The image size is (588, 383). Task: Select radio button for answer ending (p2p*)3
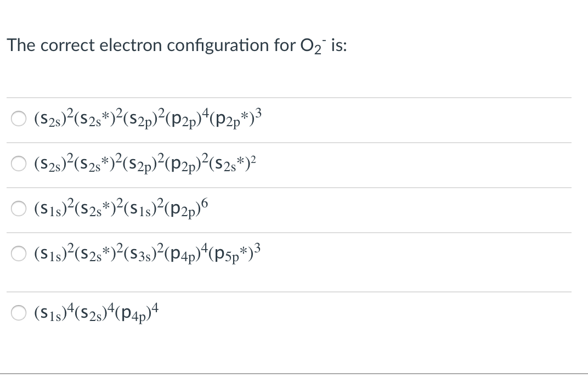[19, 119]
